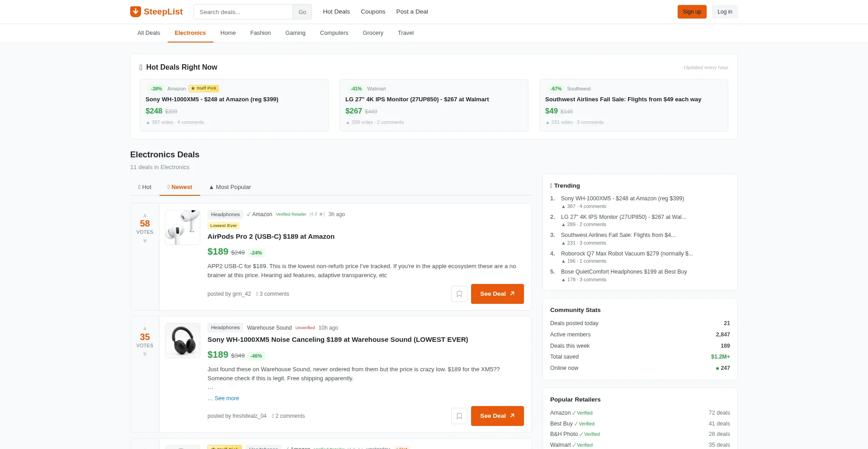The width and height of the screenshot is (868, 449).
Task: Open B&H Photo in Popular Retailers
Action: pos(564,434)
